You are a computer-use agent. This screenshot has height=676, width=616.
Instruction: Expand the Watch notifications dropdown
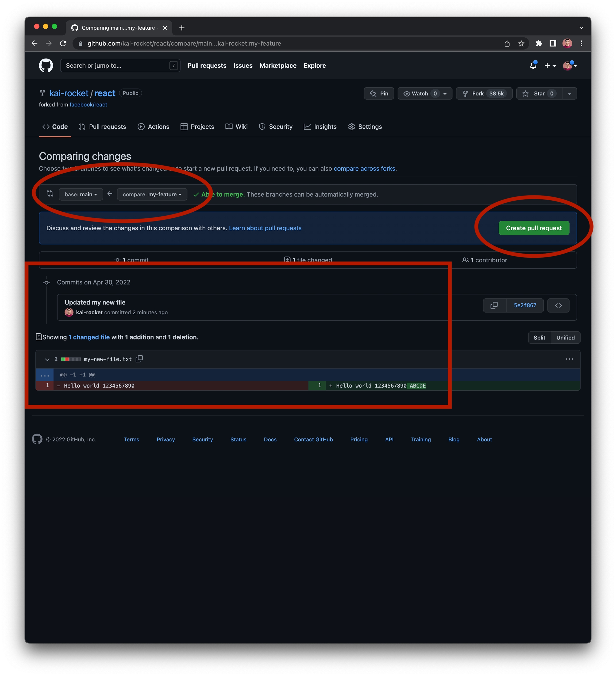tap(445, 94)
